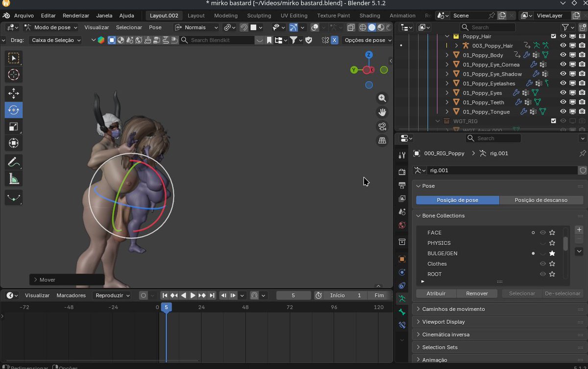This screenshot has width=588, height=369.
Task: Open the Scene properties tab
Action: (402, 212)
